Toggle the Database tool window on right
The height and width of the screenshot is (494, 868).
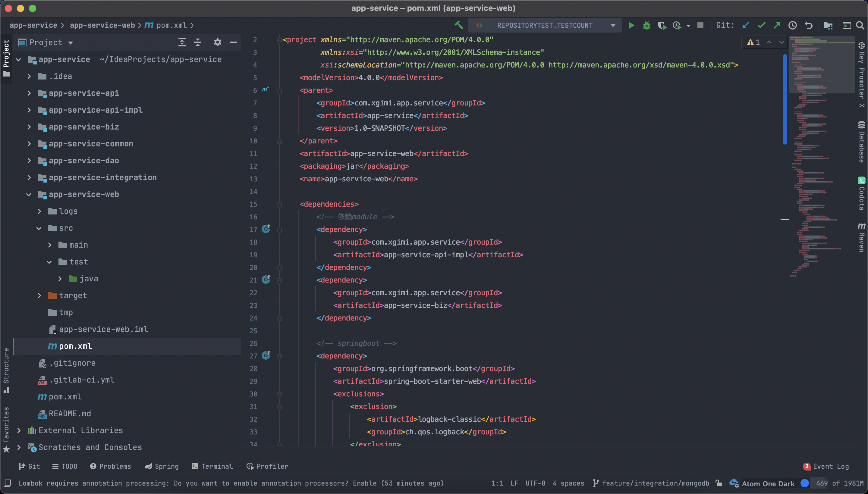pyautogui.click(x=862, y=142)
